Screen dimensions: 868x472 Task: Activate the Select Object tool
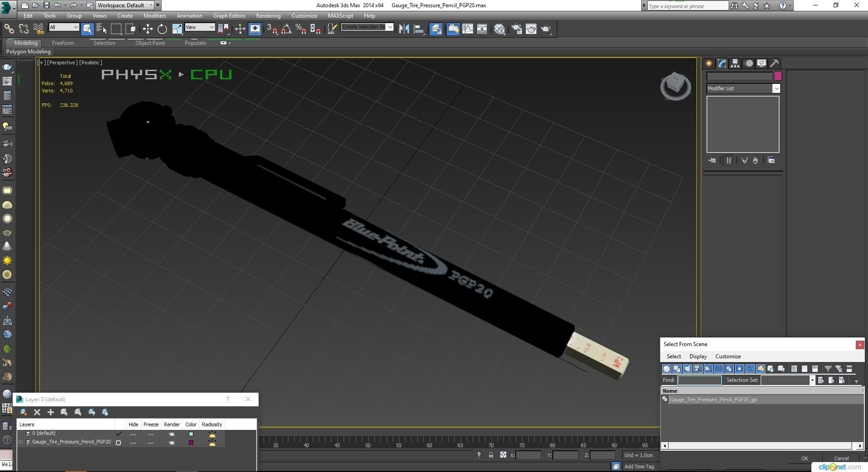(87, 29)
